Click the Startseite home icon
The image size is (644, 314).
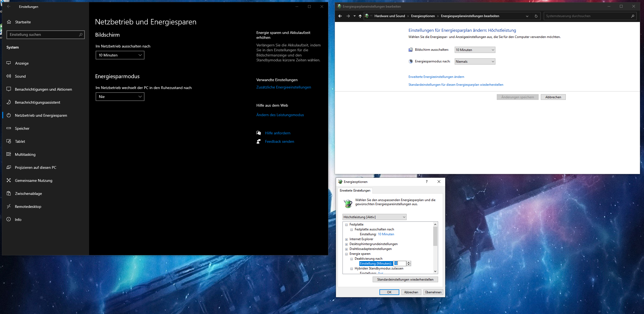9,22
